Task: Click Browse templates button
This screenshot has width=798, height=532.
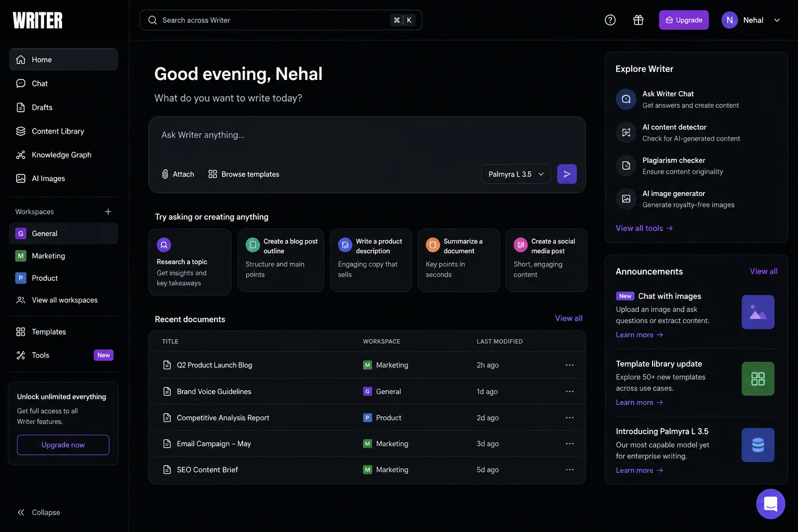Action: click(244, 174)
